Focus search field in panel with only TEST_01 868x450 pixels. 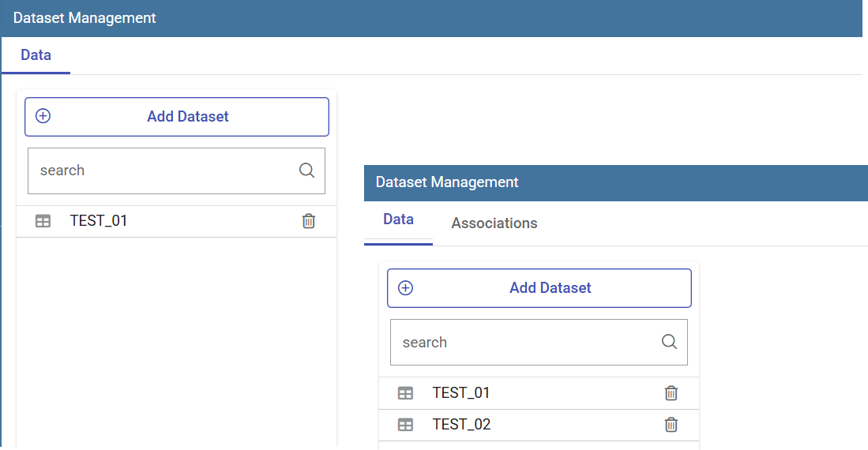(x=177, y=171)
